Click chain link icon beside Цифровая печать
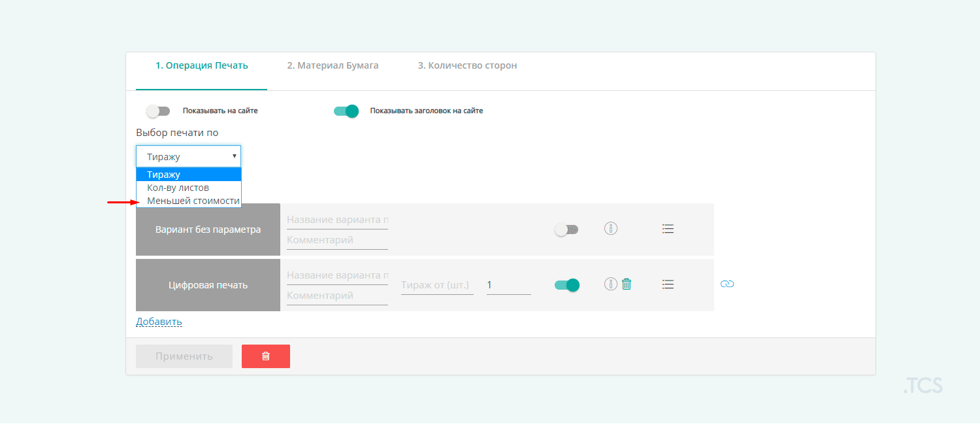The height and width of the screenshot is (425, 980). (727, 284)
